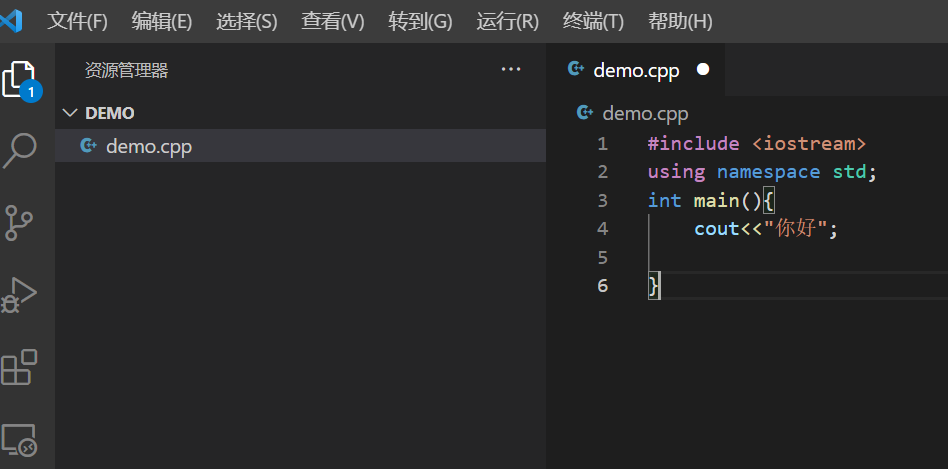Open the Run and Debug view icon
Screen dimensions: 948x469
19,295
